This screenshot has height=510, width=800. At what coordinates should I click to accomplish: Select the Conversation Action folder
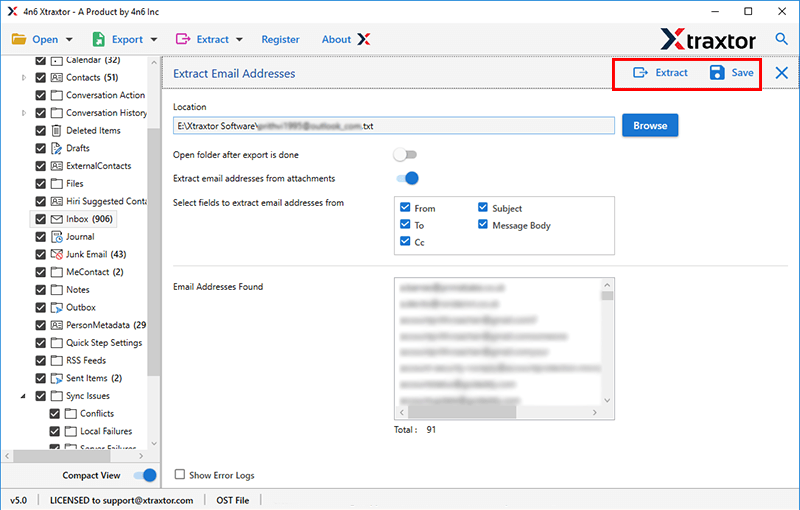106,95
